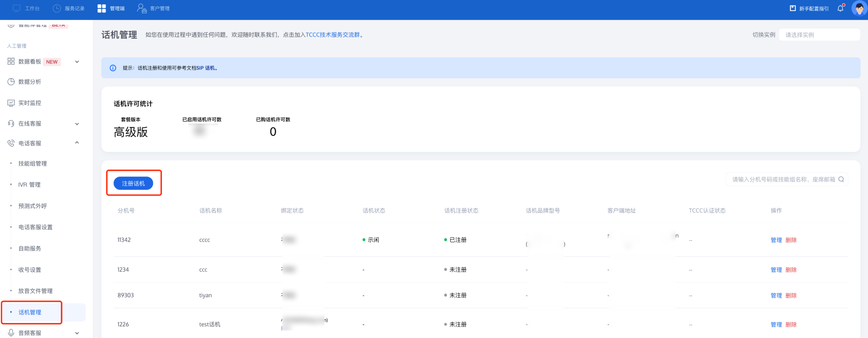Screen dimensions: 868x338
Task: Click the 管理端 grid icon
Action: (x=102, y=8)
